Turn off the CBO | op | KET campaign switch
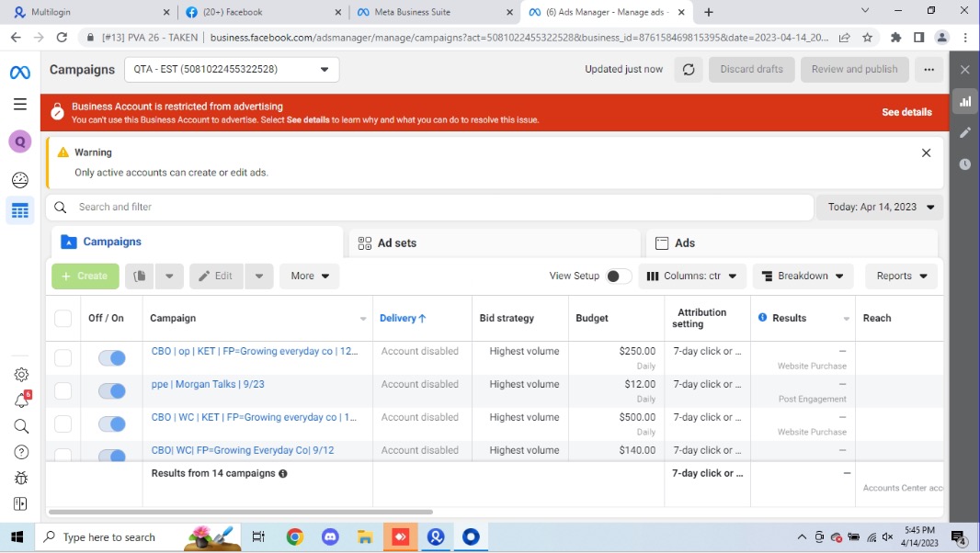 pos(112,357)
